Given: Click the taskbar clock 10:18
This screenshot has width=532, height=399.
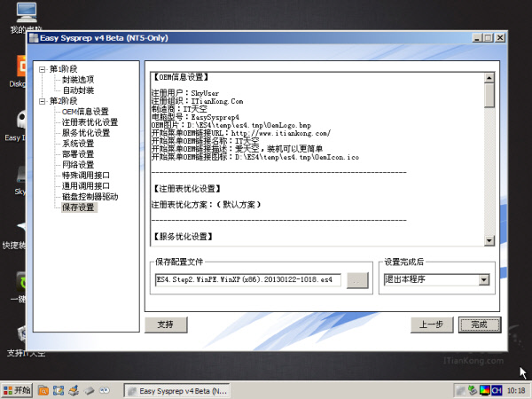Looking at the screenshot, I should (516, 391).
